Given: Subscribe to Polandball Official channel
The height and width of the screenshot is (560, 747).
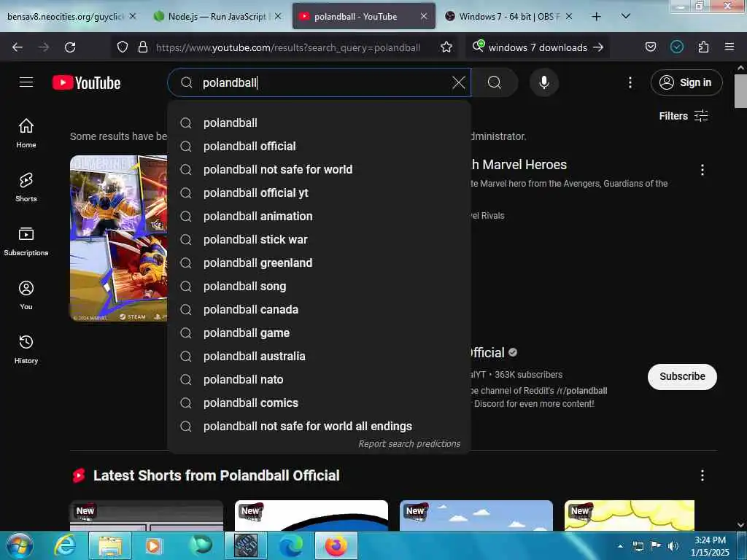Looking at the screenshot, I should (682, 377).
